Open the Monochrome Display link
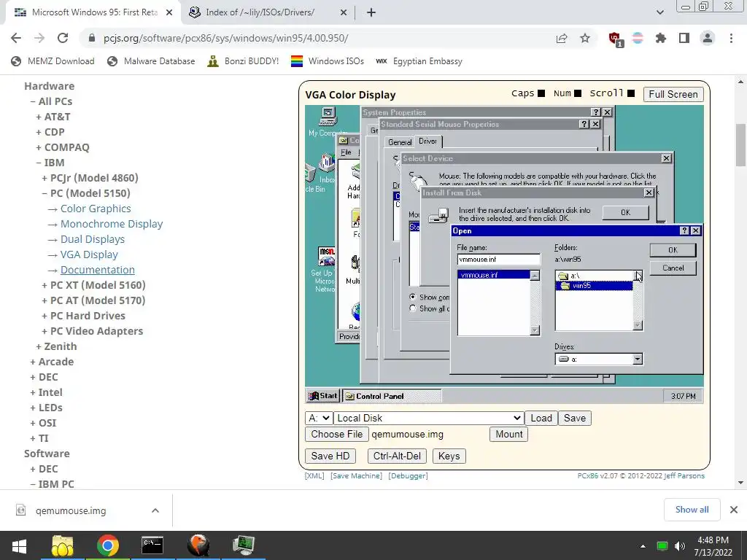Viewport: 747px width, 560px height. [112, 224]
